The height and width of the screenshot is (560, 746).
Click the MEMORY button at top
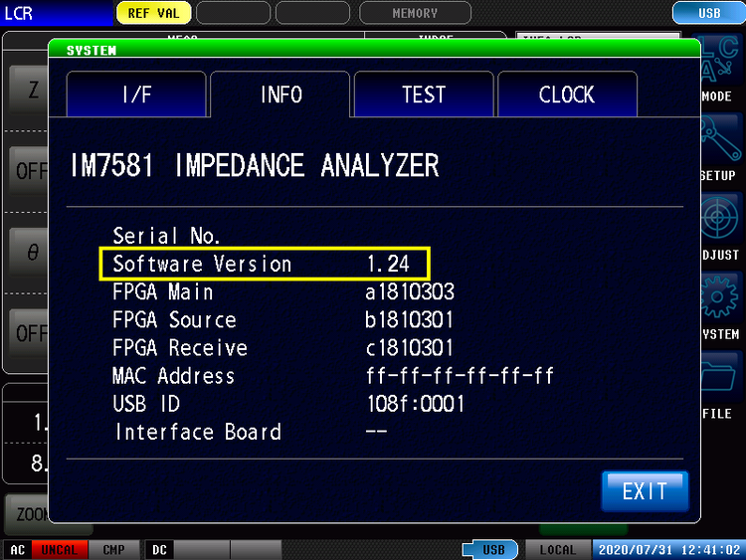415,13
